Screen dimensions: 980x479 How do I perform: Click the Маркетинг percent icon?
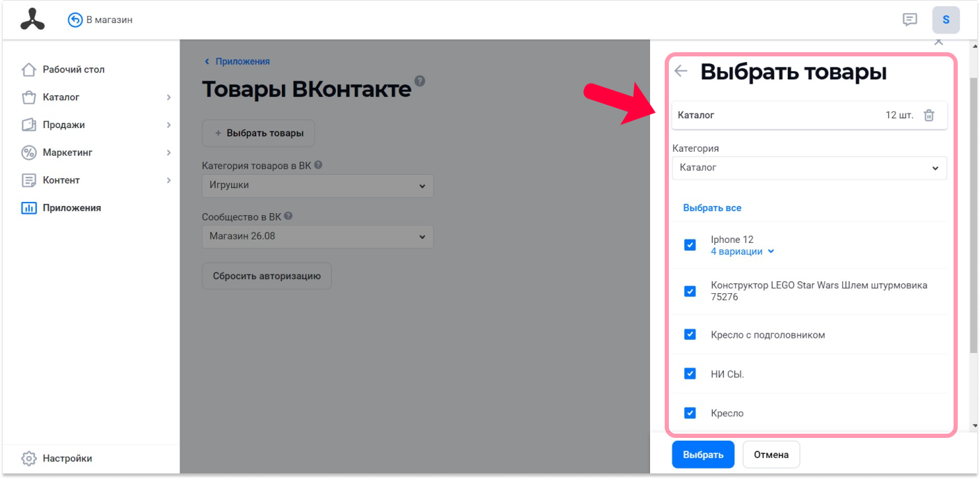tap(29, 152)
